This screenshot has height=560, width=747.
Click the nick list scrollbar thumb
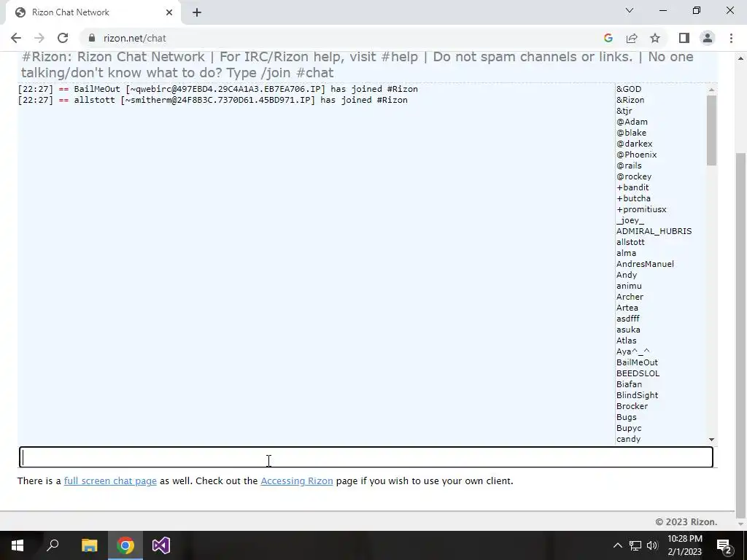tap(712, 131)
